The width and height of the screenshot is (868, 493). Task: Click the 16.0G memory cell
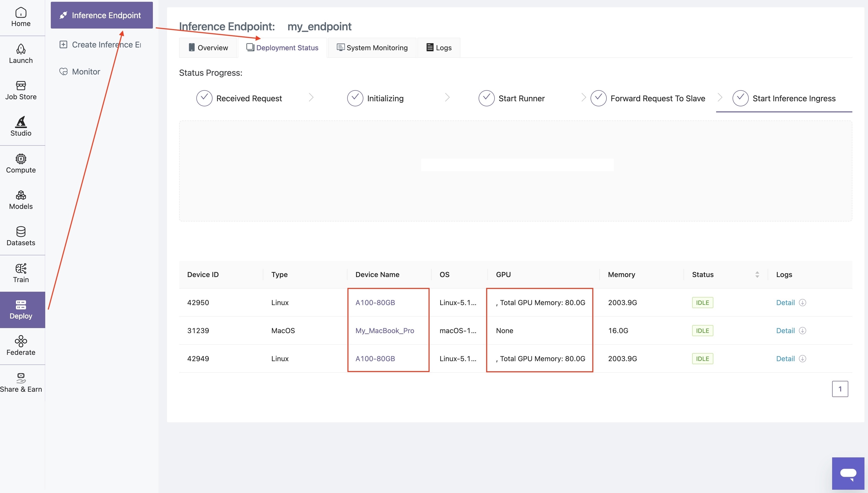point(618,330)
